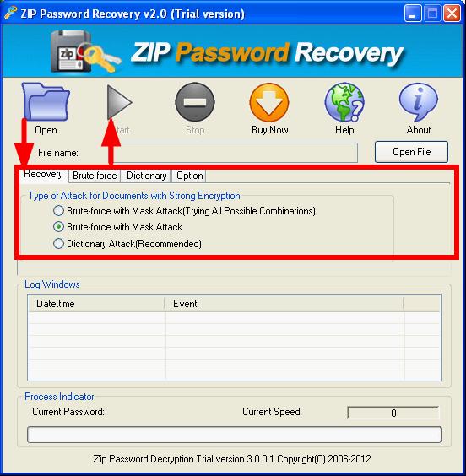Launch Help via the globe icon
The height and width of the screenshot is (476, 466).
point(344,102)
